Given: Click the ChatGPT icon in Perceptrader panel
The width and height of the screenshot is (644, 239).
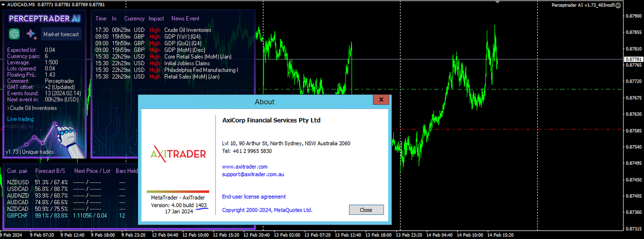Looking at the screenshot, I should click(14, 34).
